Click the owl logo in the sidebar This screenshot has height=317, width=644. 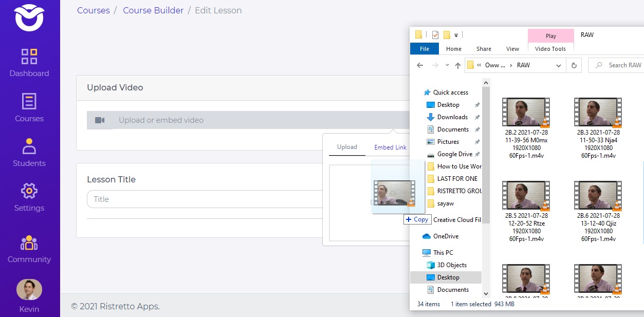[x=29, y=17]
